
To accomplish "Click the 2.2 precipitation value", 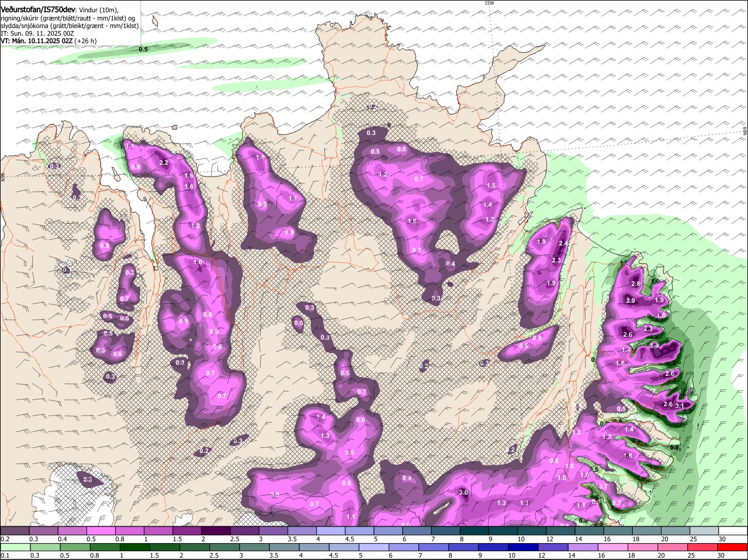I will point(164,163).
